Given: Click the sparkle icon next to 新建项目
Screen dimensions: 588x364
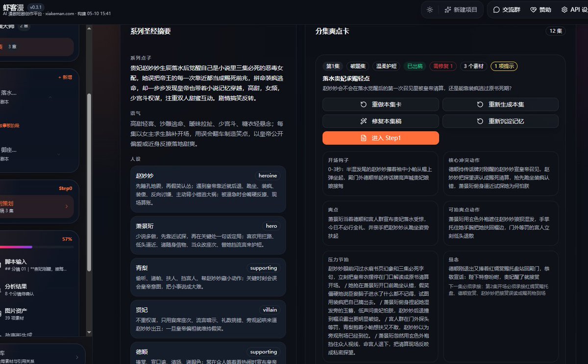Looking at the screenshot, I should (x=447, y=10).
